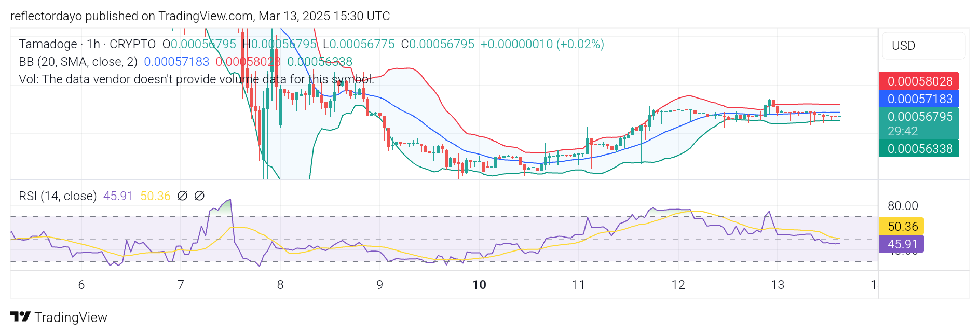Screen dimensions: 980x335
Task: Click the Vol data vendor notice text
Action: click(x=196, y=79)
